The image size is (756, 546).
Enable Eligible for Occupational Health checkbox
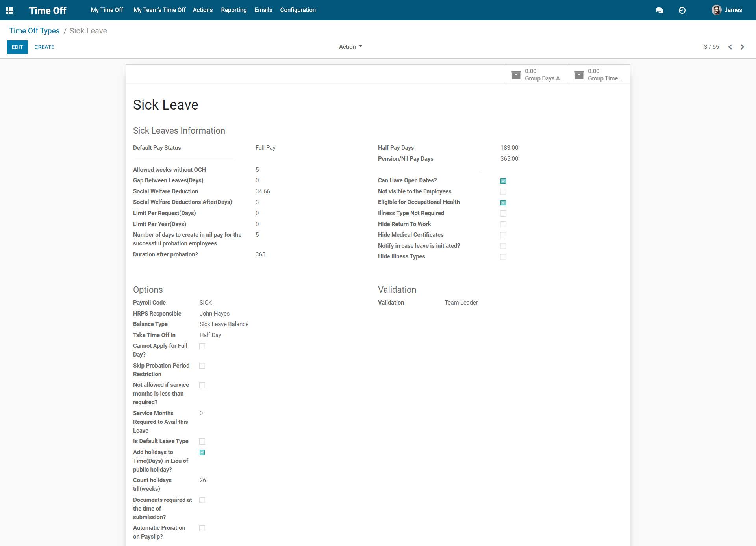(x=503, y=202)
